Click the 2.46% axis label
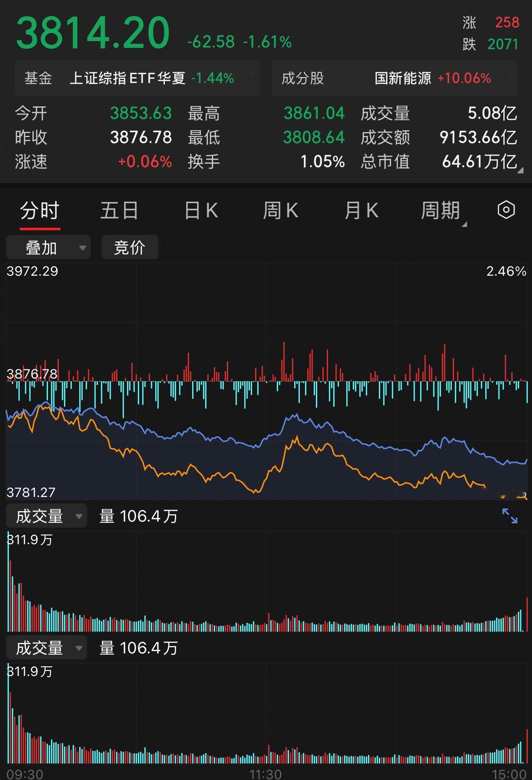Image resolution: width=532 pixels, height=780 pixels. [506, 271]
